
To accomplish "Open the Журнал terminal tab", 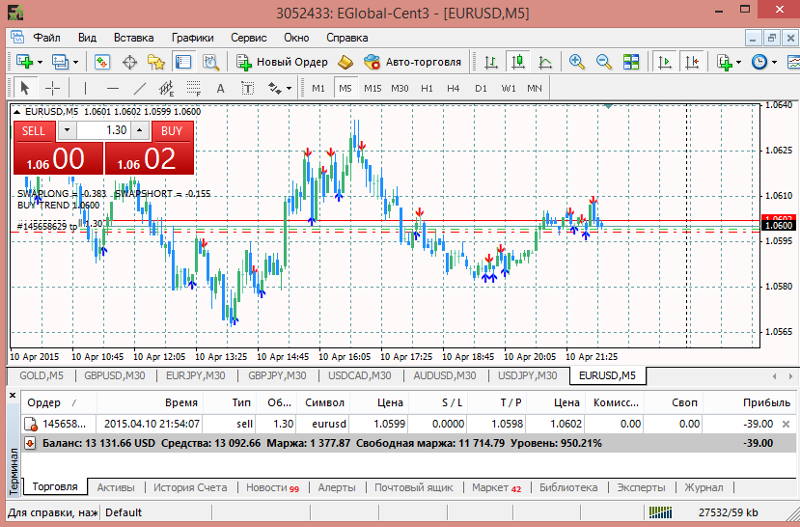I will 704,488.
